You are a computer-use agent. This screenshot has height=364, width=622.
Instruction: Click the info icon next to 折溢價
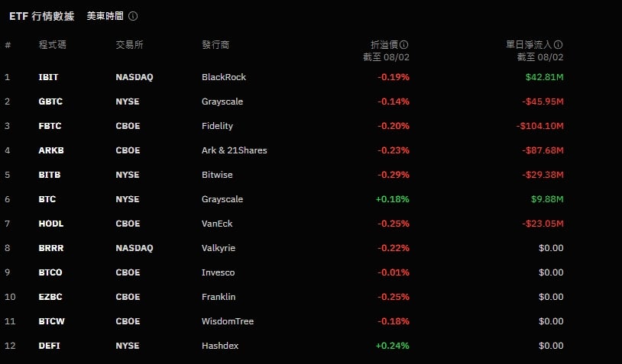(x=404, y=45)
